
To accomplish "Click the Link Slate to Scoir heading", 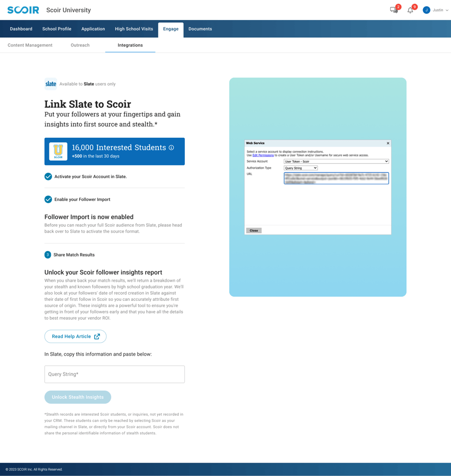I will click(88, 104).
